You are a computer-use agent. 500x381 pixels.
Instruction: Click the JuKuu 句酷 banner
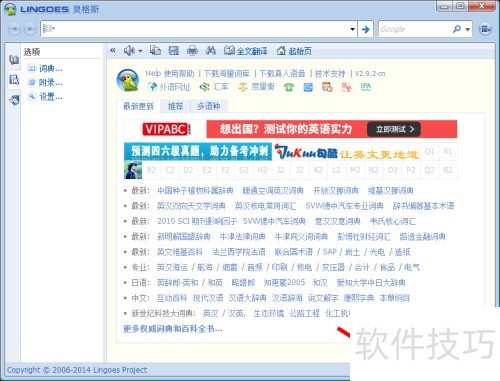tap(346, 152)
